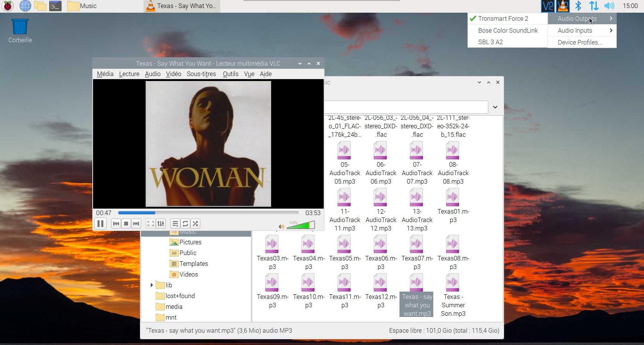Open the Outils menu
This screenshot has width=644, height=345.
(x=231, y=74)
